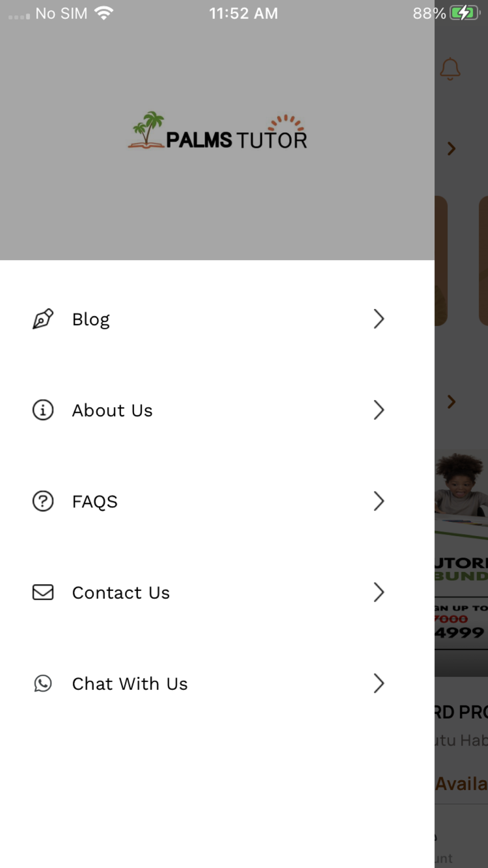
Task: Tap the upper orange arrow behind drawer
Action: point(451,148)
